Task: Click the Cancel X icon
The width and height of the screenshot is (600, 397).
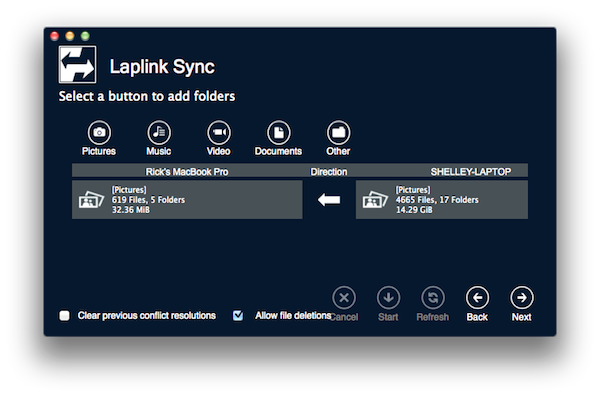Action: pyautogui.click(x=344, y=297)
